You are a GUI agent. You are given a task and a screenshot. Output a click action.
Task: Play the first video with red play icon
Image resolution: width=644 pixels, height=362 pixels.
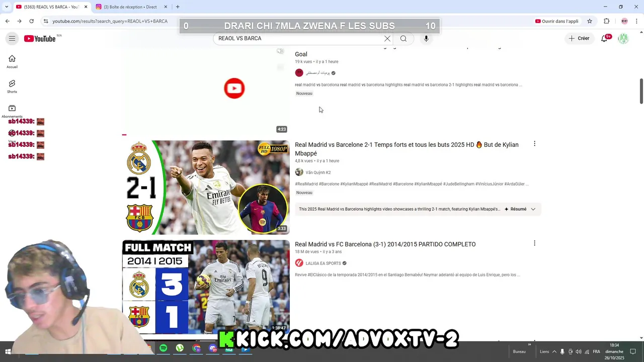pyautogui.click(x=234, y=88)
